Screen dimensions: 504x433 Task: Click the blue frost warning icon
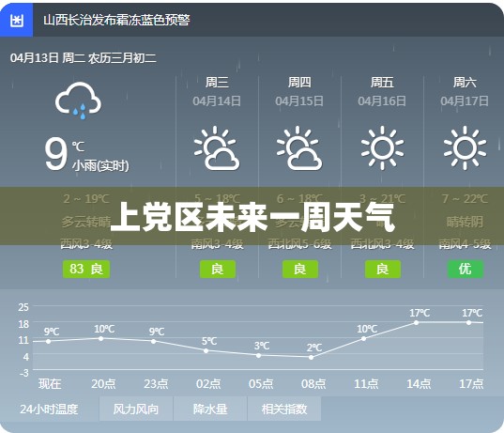point(16,21)
